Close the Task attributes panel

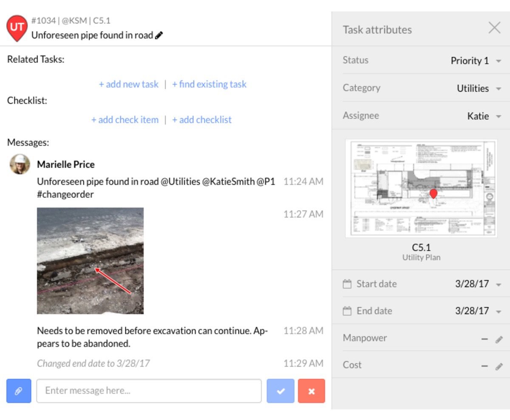pyautogui.click(x=494, y=28)
